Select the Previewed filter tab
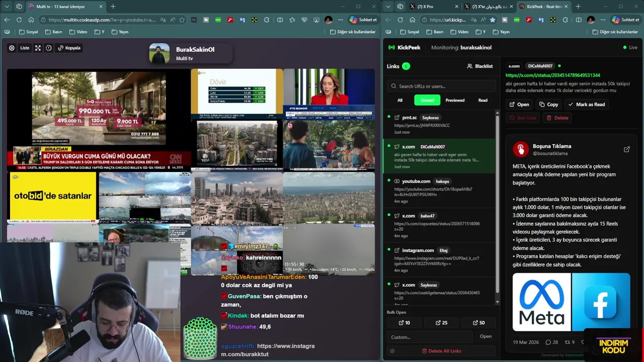This screenshot has height=362, width=644. [x=455, y=100]
